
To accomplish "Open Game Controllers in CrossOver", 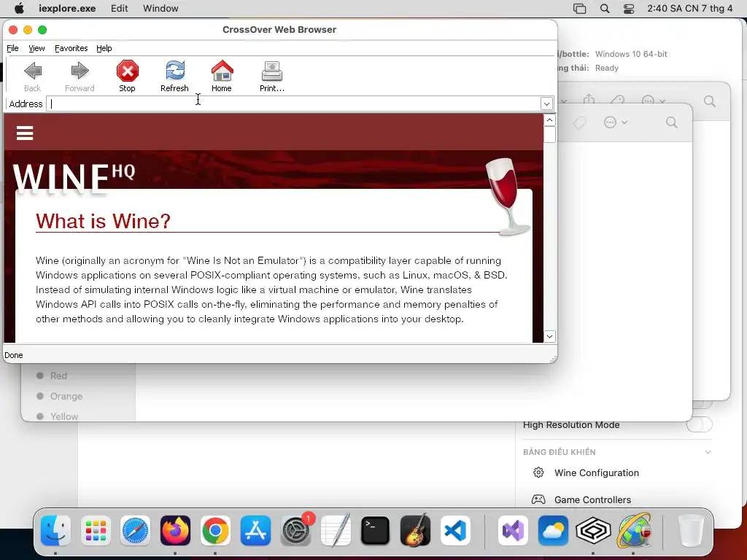I will pyautogui.click(x=592, y=499).
